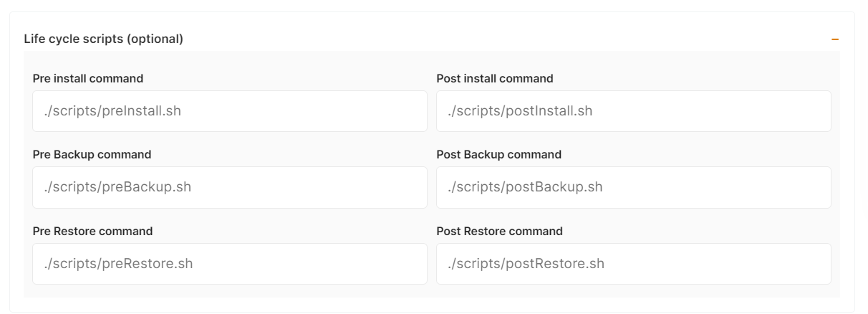Screen dimensions: 868x314
Task: Click the "Pre Restore command" label
Action: tap(92, 231)
